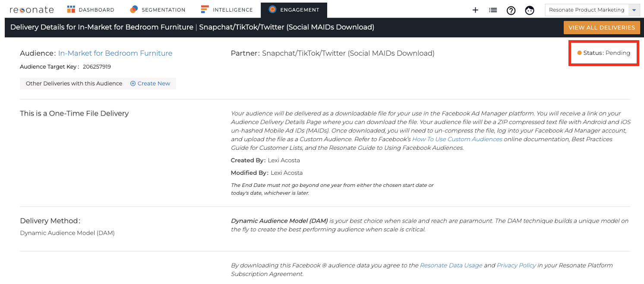Click This is a One-Time File Delivery heading
Viewport: 644px width, 284px height.
click(x=74, y=114)
